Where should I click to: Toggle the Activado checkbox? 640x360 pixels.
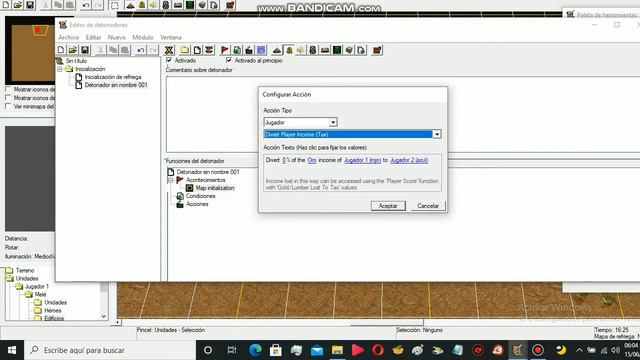coord(169,60)
